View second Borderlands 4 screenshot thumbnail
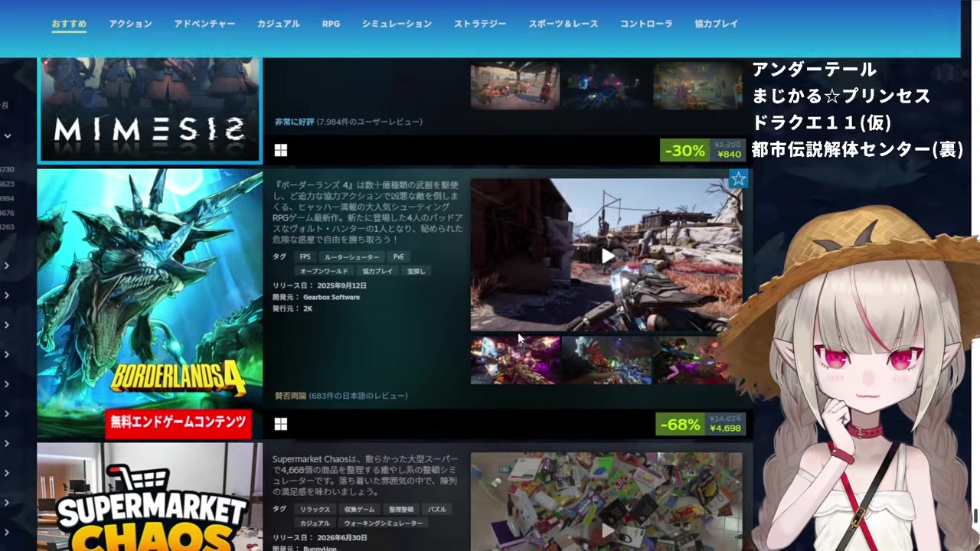This screenshot has height=551, width=980. pyautogui.click(x=606, y=360)
